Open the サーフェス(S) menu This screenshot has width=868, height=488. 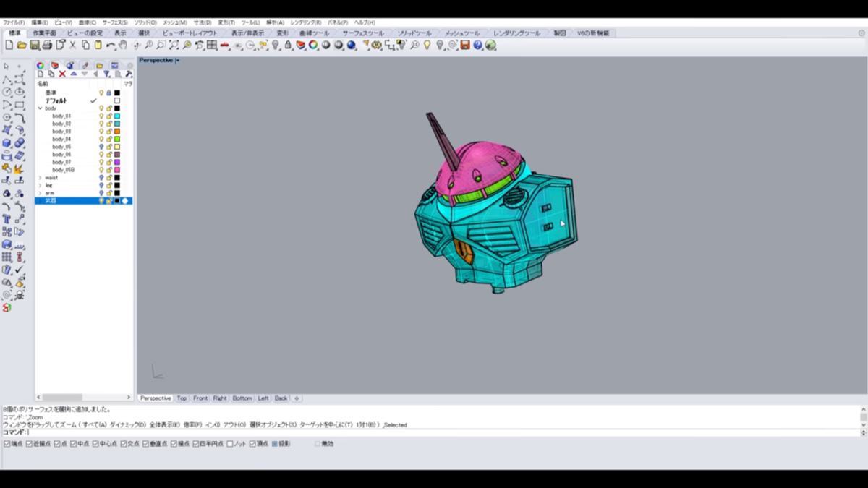[114, 22]
